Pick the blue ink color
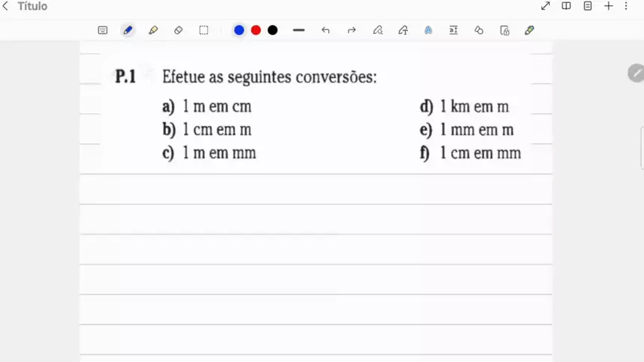Image resolution: width=644 pixels, height=362 pixels. pos(239,30)
